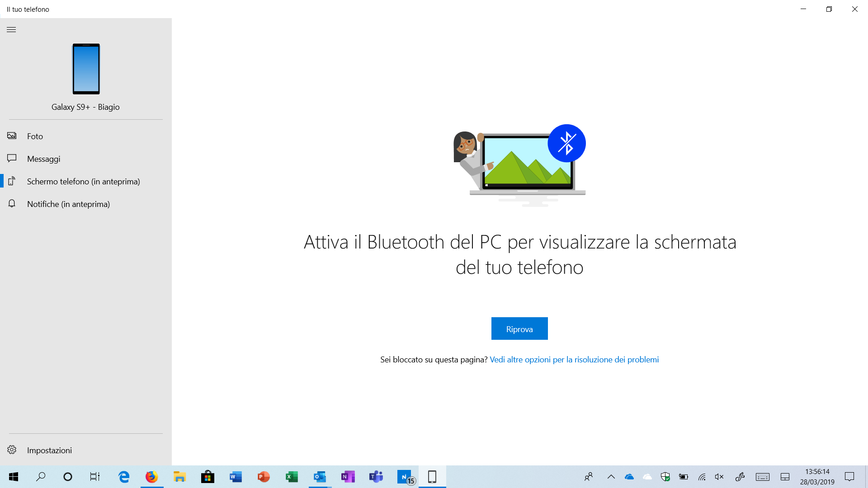Launch Cortana from the taskbar
868x488 pixels.
tap(68, 477)
